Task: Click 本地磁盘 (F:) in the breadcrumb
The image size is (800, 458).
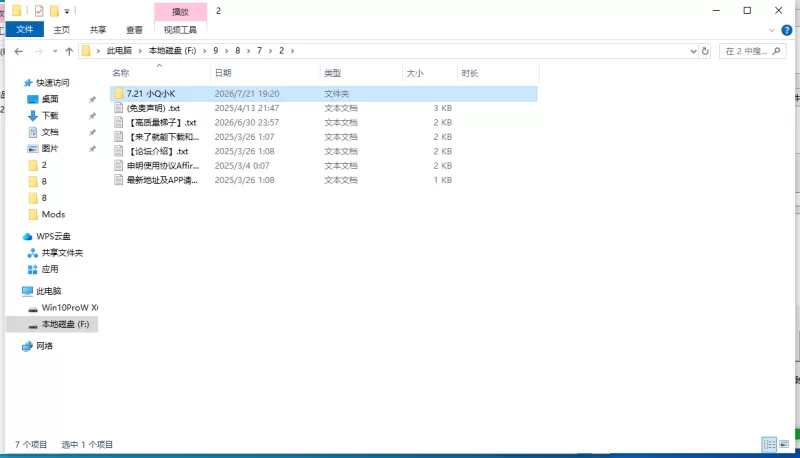Action: click(172, 50)
